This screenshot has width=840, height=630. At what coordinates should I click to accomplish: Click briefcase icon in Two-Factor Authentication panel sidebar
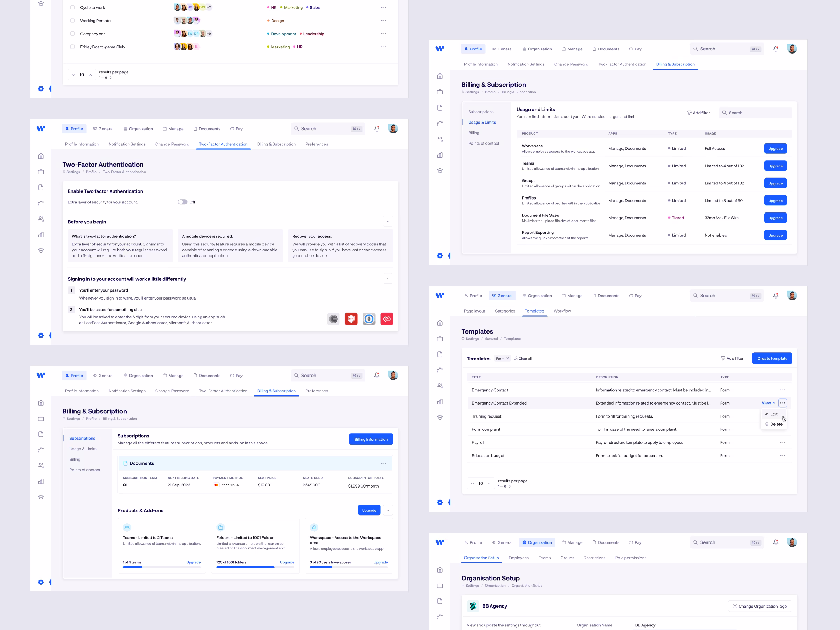(41, 171)
